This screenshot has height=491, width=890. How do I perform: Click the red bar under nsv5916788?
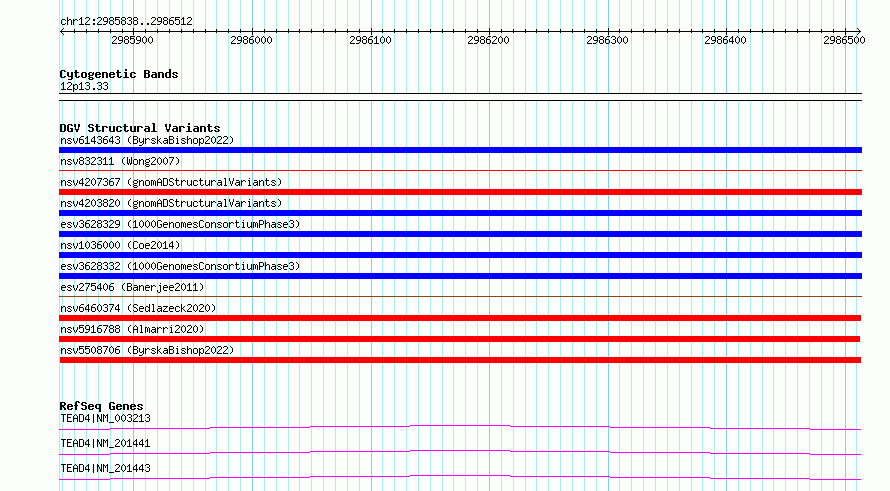(x=460, y=339)
